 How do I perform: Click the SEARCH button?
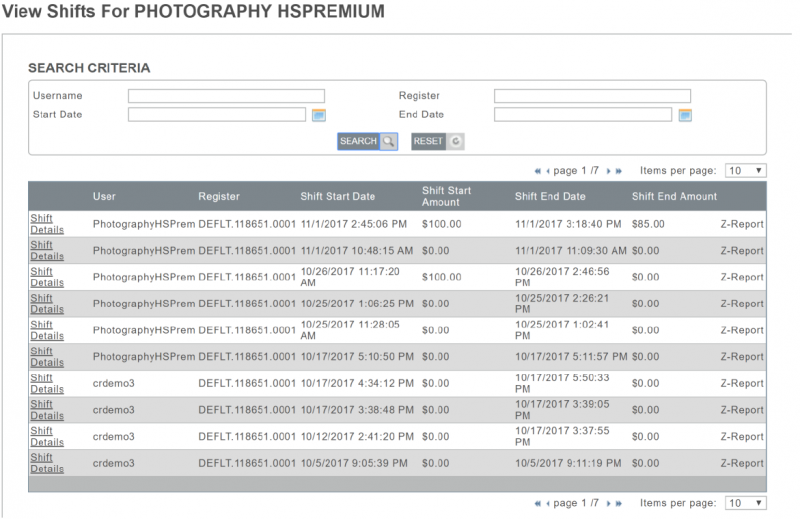tap(366, 142)
